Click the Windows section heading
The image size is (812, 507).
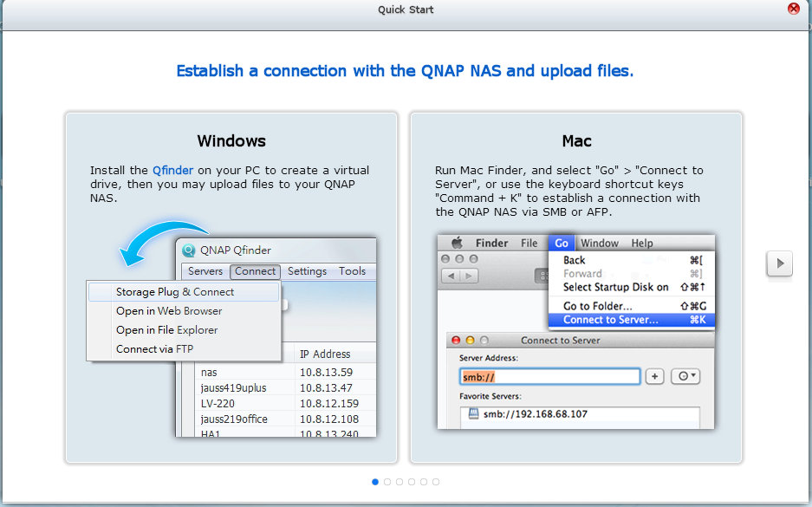point(231,141)
